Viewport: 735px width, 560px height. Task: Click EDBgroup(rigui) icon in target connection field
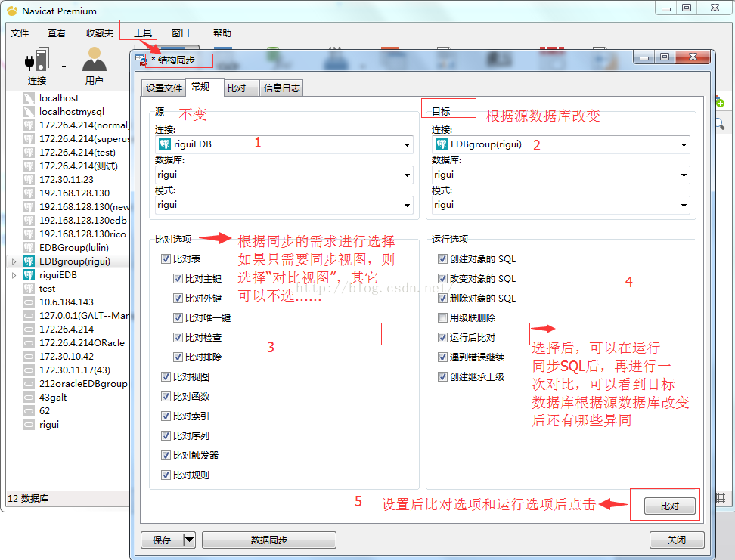(441, 144)
